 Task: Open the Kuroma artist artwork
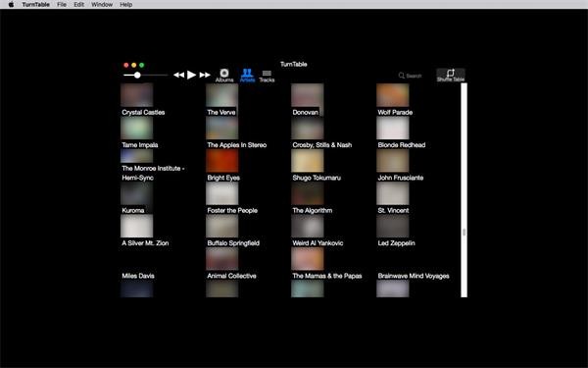137,193
